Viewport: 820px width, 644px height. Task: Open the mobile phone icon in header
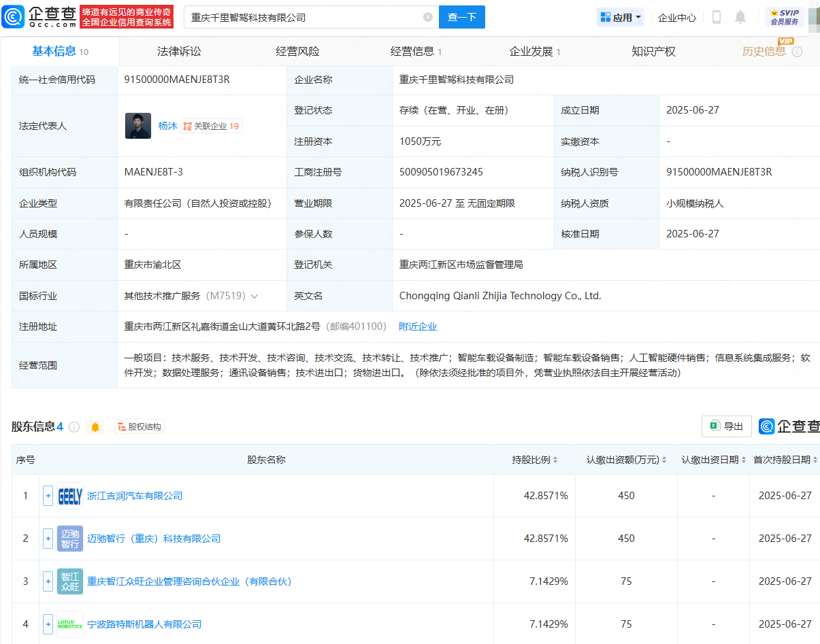point(717,17)
